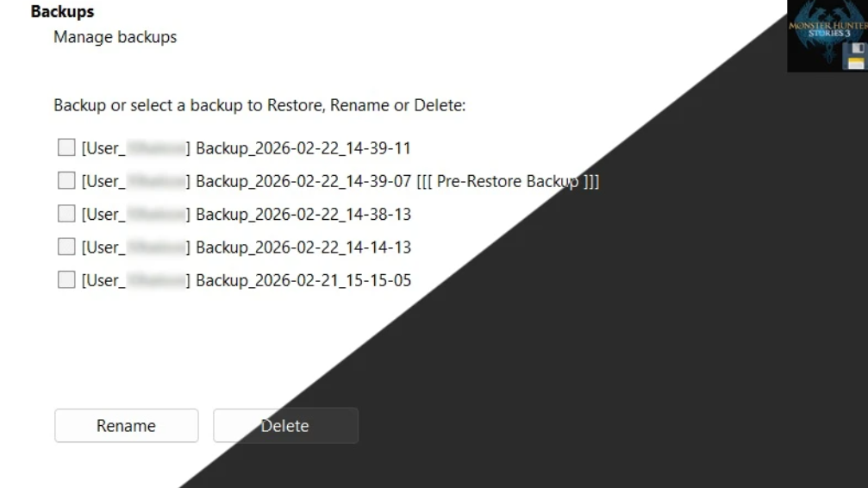Screen dimensions: 868x488
Task: Click the Backup_2026-02-22_14-39-07 name text
Action: click(303, 182)
